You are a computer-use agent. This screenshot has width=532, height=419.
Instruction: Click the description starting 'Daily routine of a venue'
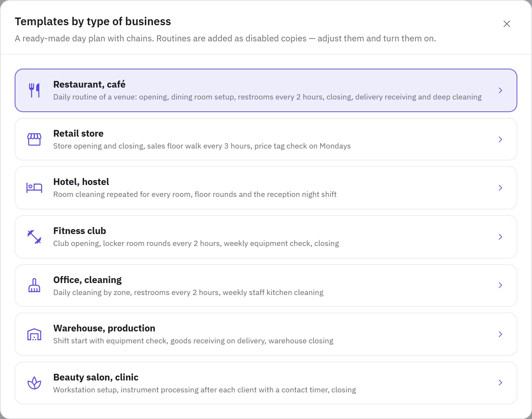coord(267,97)
